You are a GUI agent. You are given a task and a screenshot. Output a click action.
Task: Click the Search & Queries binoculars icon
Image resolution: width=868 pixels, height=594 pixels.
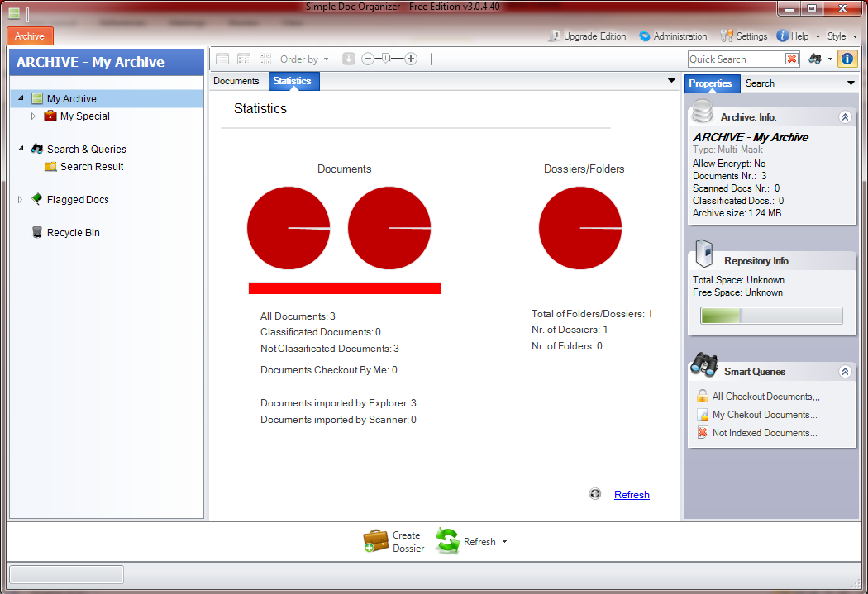pyautogui.click(x=37, y=149)
